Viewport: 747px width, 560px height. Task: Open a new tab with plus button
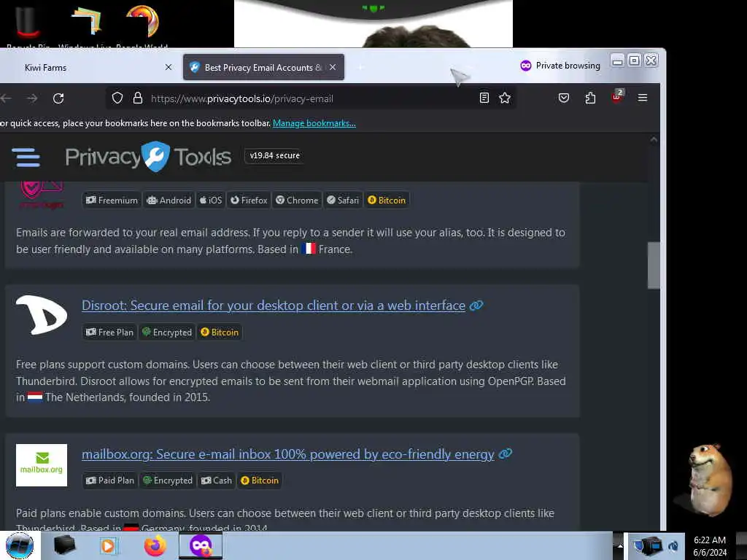360,68
